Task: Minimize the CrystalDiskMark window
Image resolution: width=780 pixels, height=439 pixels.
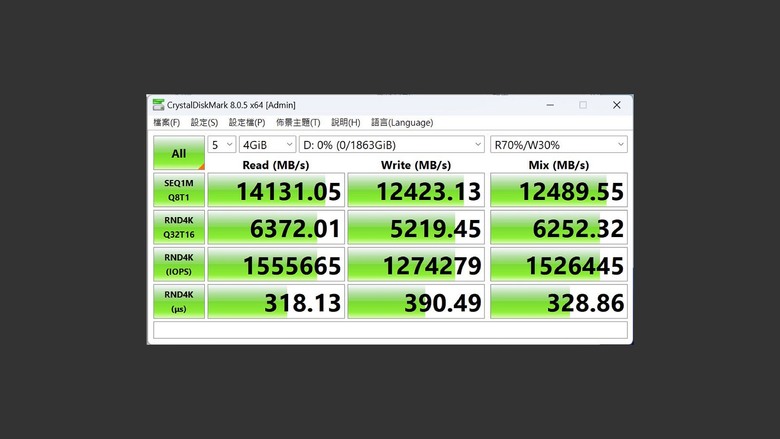Action: point(550,105)
